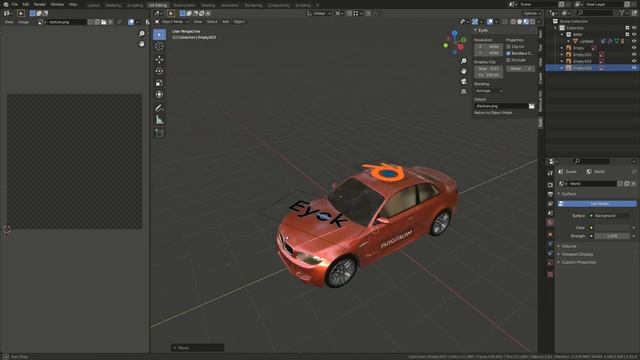Hide Collection using its eye icon
The height and width of the screenshot is (360, 640).
coord(634,28)
